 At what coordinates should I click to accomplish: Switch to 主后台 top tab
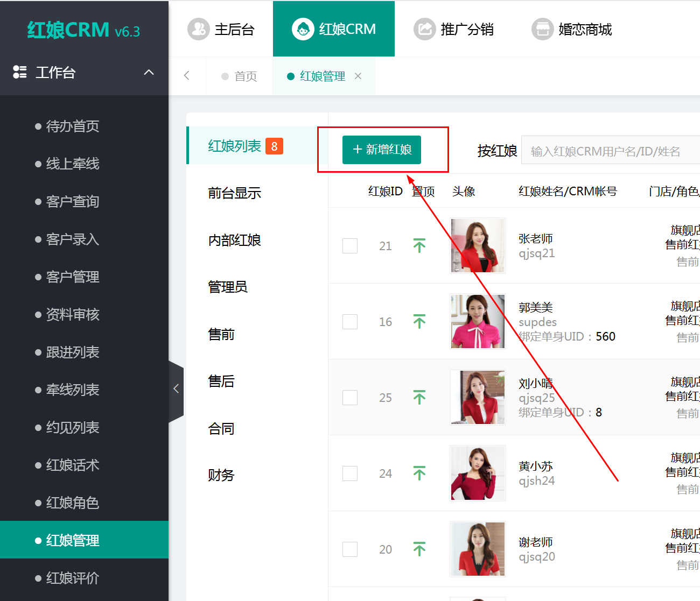221,29
